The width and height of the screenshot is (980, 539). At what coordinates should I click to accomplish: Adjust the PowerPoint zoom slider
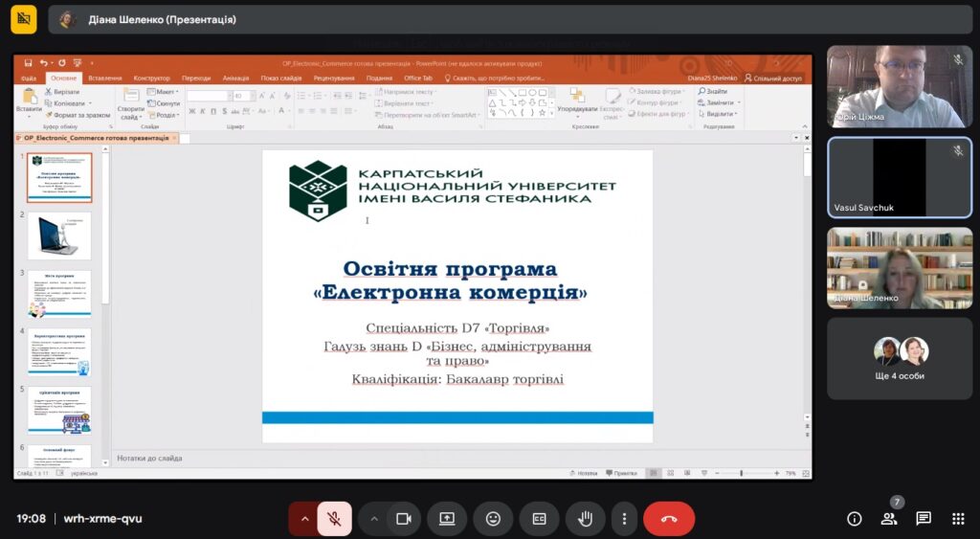[742, 473]
